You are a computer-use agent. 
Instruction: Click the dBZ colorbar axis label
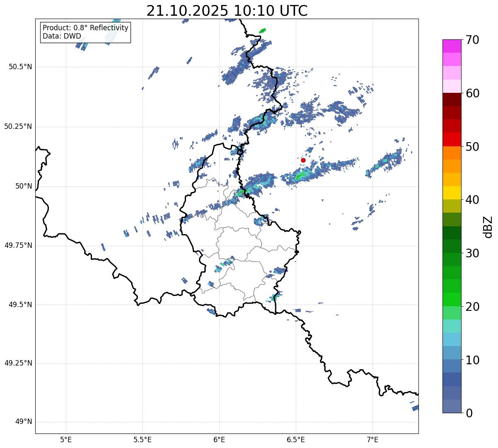(x=488, y=227)
